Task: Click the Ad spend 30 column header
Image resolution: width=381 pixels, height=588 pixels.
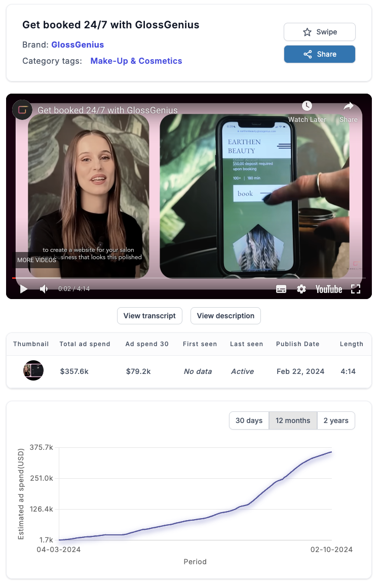Action: tap(147, 344)
